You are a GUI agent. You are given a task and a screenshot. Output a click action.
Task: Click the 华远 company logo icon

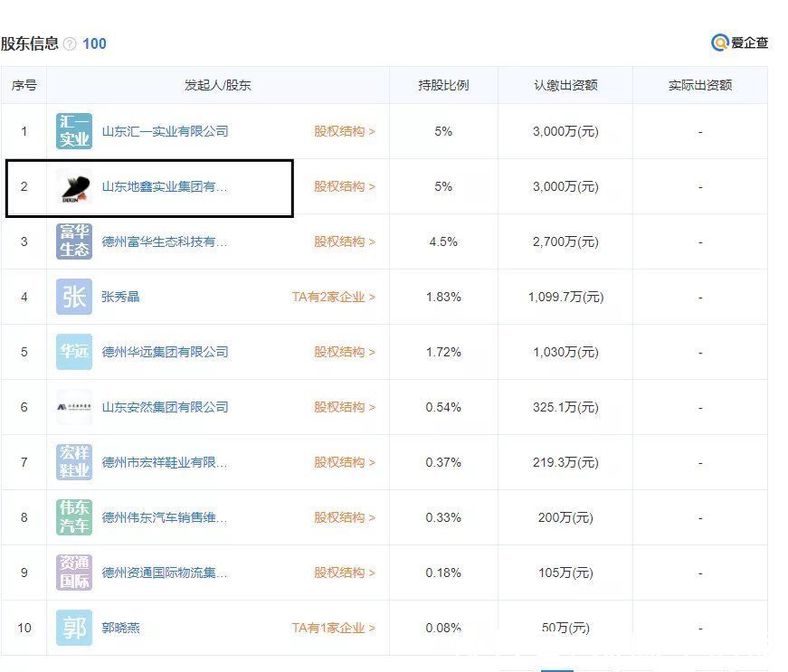point(73,352)
